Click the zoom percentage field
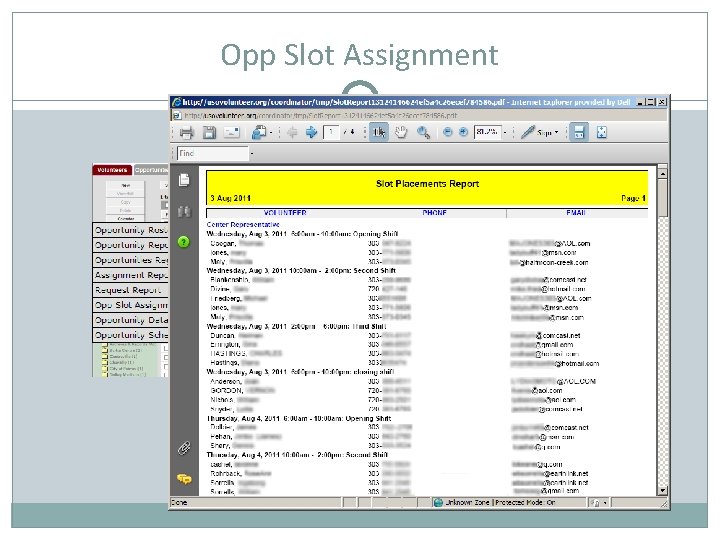This screenshot has height=540, width=720. click(x=487, y=132)
